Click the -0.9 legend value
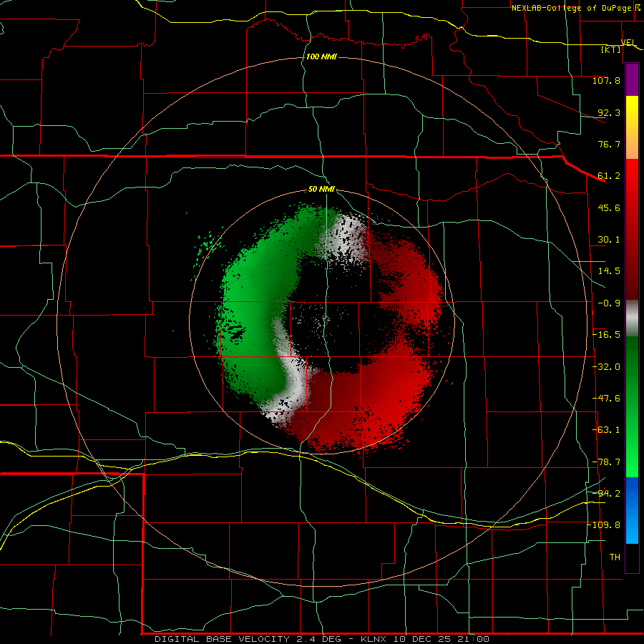The image size is (644, 644). [609, 303]
